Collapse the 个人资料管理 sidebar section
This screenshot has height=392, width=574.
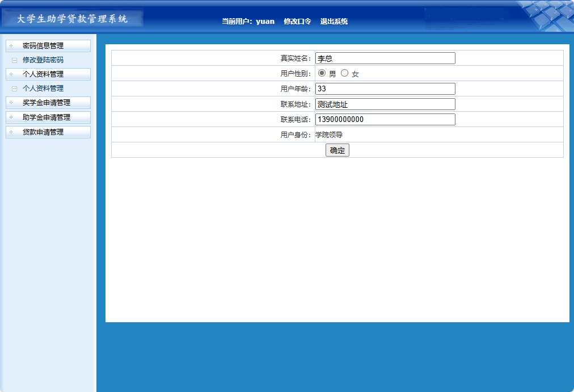pyautogui.click(x=45, y=74)
